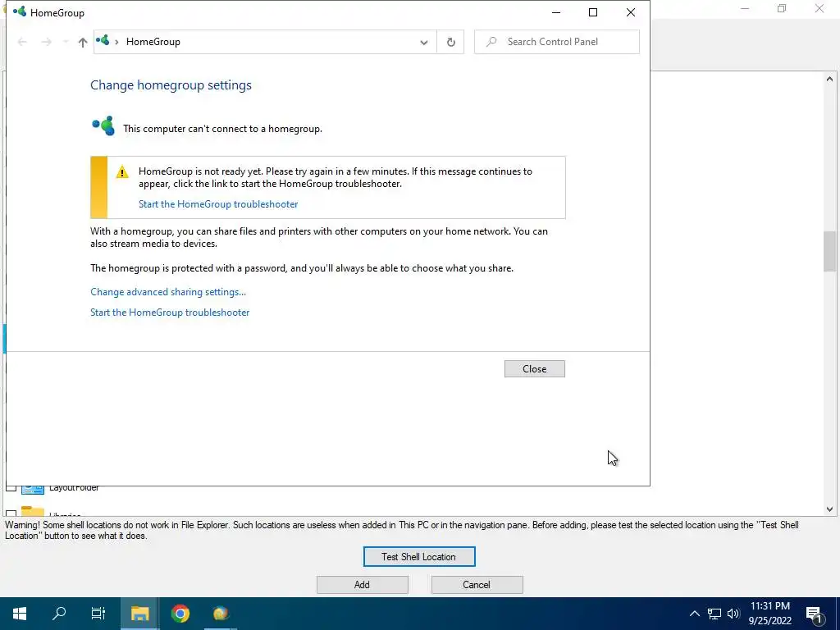Open Google Chrome from taskbar
The image size is (840, 630).
tap(180, 614)
